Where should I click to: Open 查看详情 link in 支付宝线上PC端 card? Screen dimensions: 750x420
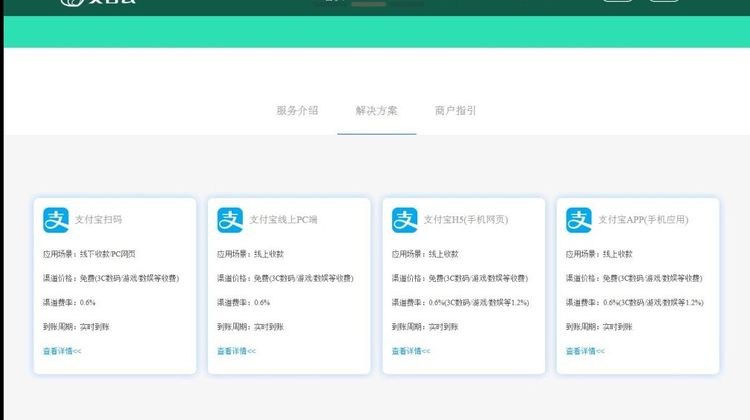click(237, 351)
